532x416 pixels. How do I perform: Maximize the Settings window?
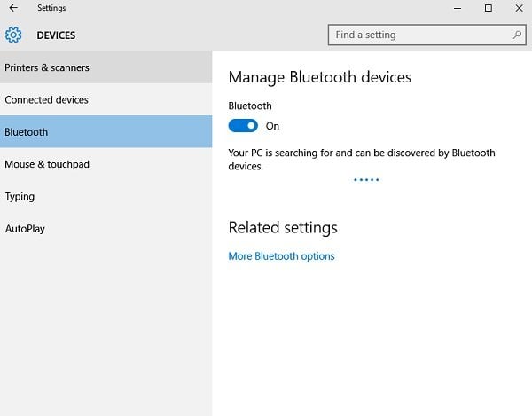(x=488, y=8)
